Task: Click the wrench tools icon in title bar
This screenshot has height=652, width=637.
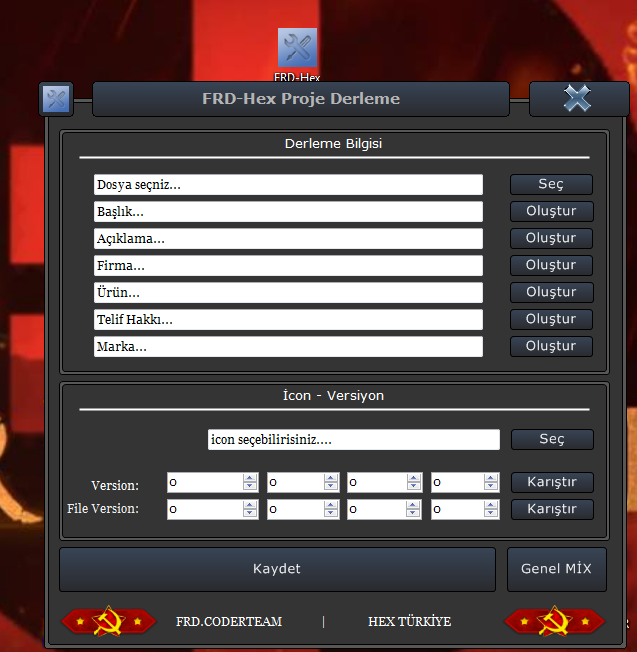Action: click(x=56, y=99)
